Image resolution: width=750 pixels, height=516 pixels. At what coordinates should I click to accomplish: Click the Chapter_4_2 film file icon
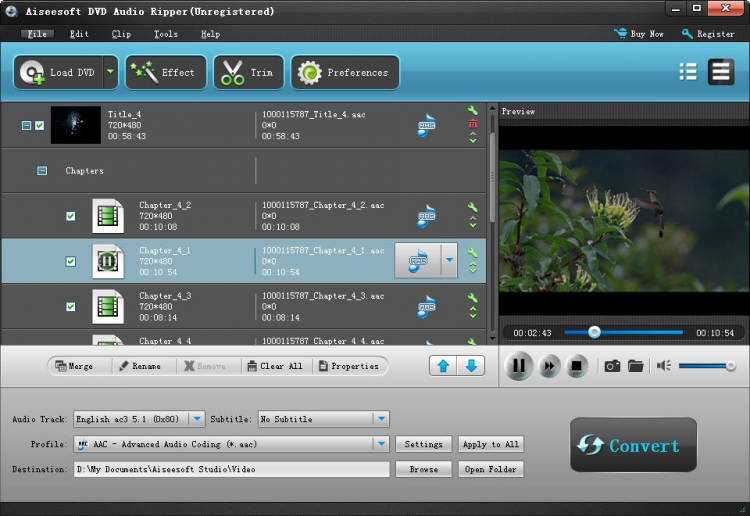[108, 216]
